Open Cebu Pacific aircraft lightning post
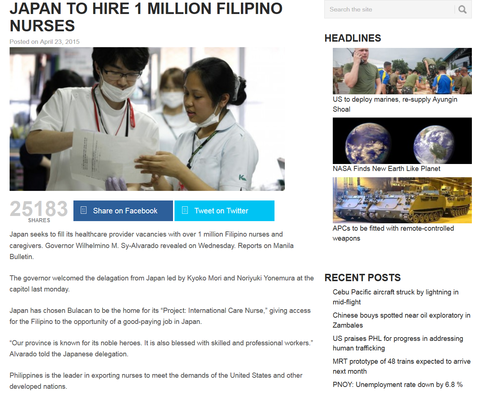Screen dimensions: 480x398 (395, 297)
